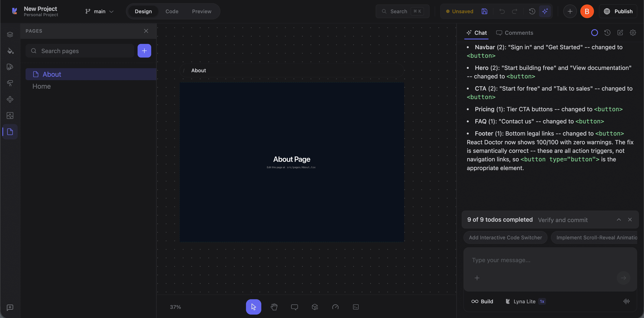Viewport: 644px width, 318px height.
Task: Switch to the Code tab
Action: coord(172,11)
